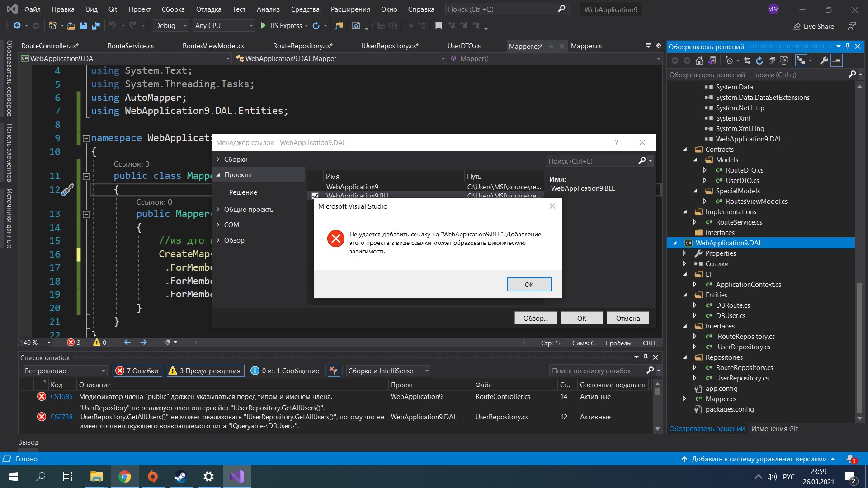Click Sync with Active Document arrows icon
The image size is (868, 488).
tap(747, 61)
